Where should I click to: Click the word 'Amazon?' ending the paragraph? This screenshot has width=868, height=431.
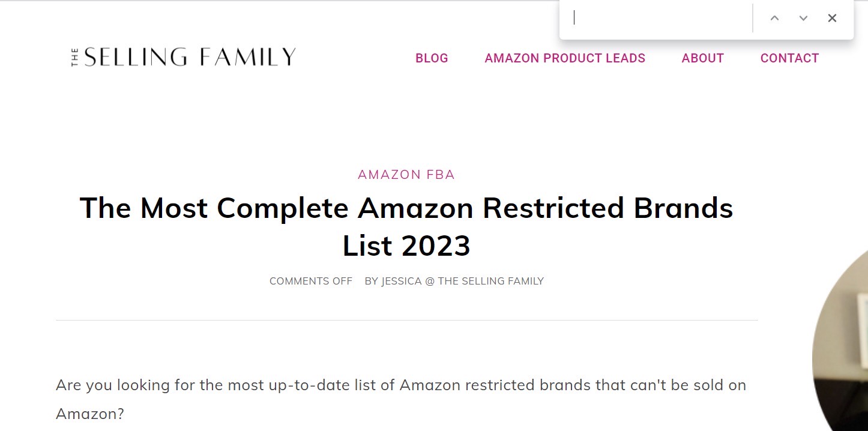click(90, 414)
